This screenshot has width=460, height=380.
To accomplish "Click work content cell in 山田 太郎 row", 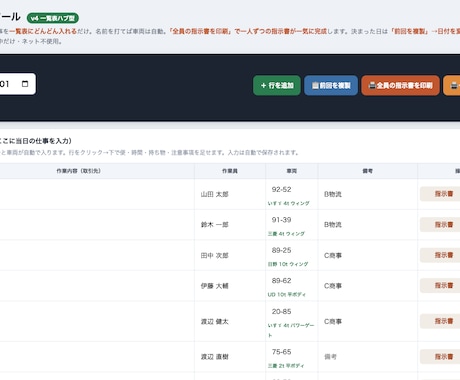I will pos(97,194).
